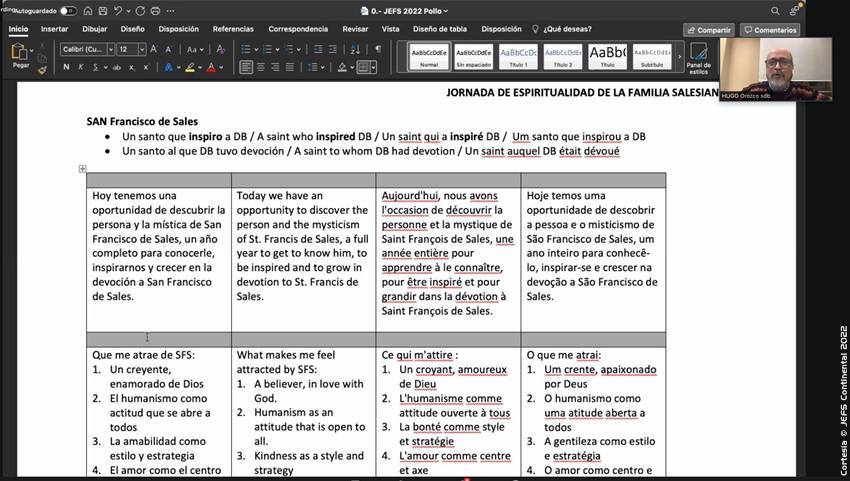Toggle the Autoguardado switch
Image resolution: width=850 pixels, height=481 pixels.
click(x=68, y=11)
